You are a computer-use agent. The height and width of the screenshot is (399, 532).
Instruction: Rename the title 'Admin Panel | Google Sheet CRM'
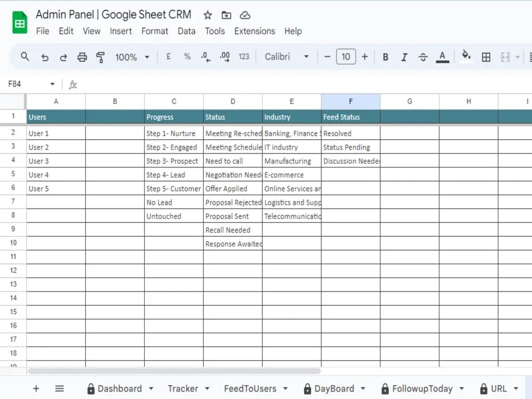[x=113, y=14]
